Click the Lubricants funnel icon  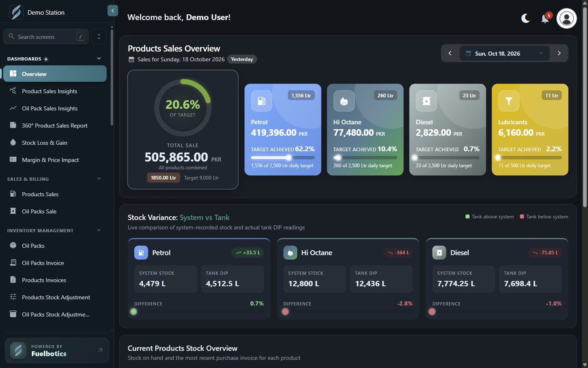coord(509,101)
